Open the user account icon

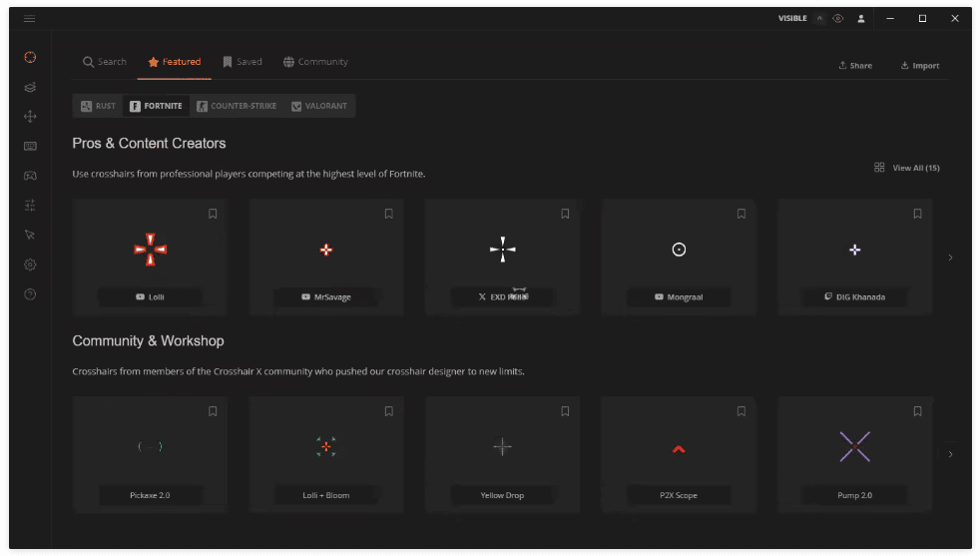(x=860, y=19)
